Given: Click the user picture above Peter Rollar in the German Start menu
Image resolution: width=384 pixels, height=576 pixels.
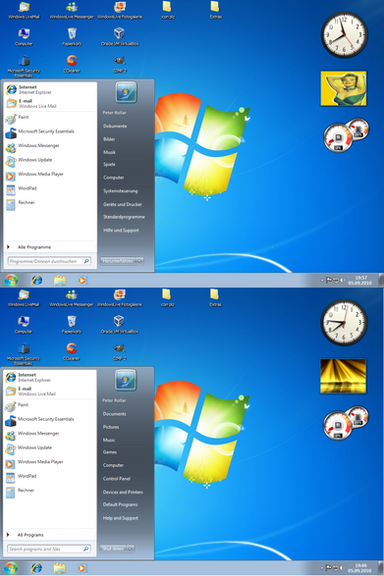Looking at the screenshot, I should click(126, 92).
